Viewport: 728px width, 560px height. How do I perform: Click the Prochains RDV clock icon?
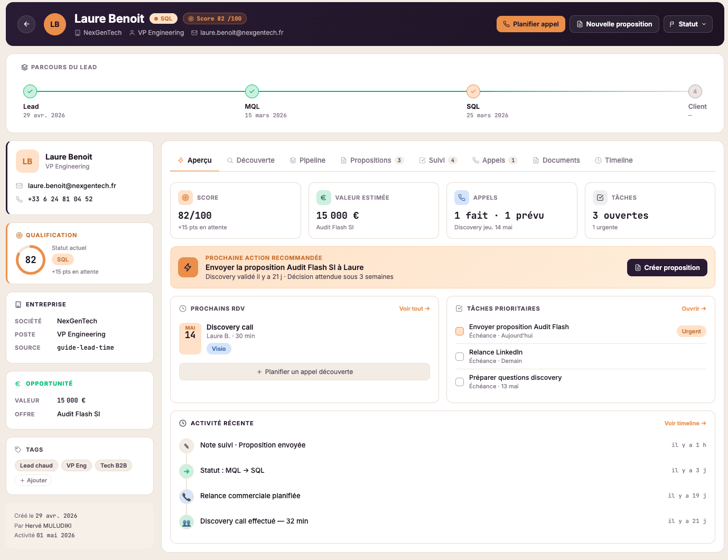pyautogui.click(x=183, y=309)
